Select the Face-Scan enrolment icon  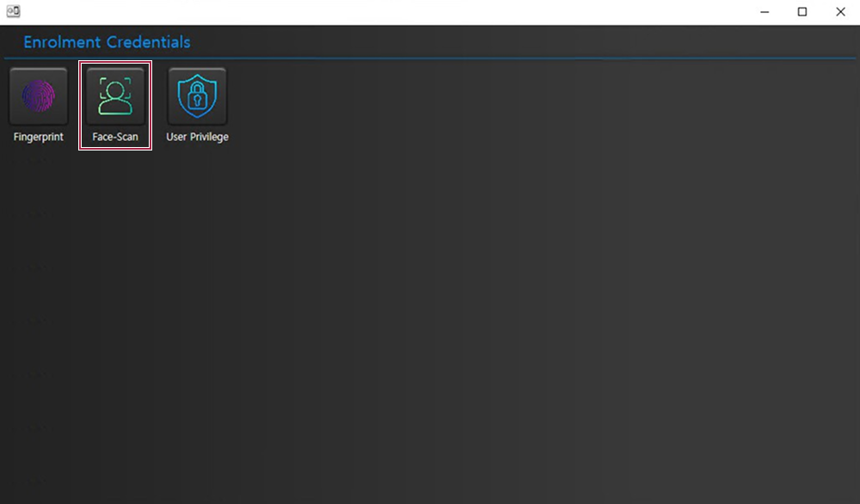point(115,96)
